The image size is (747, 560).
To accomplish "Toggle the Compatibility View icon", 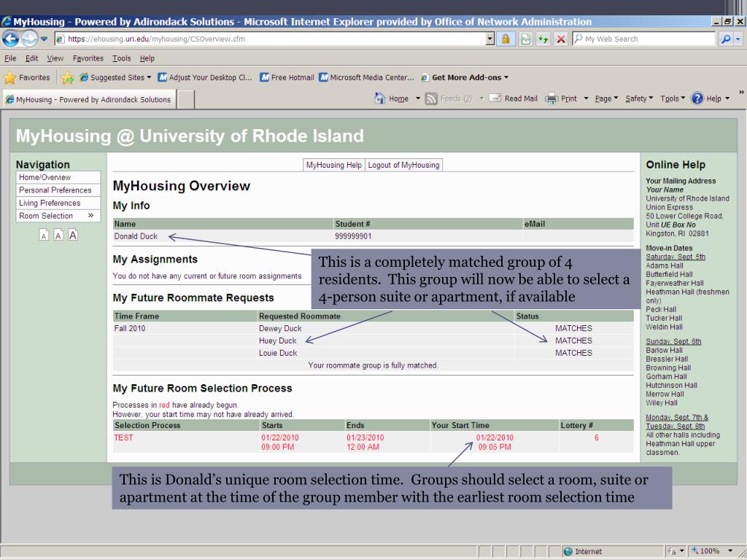I will coord(525,39).
